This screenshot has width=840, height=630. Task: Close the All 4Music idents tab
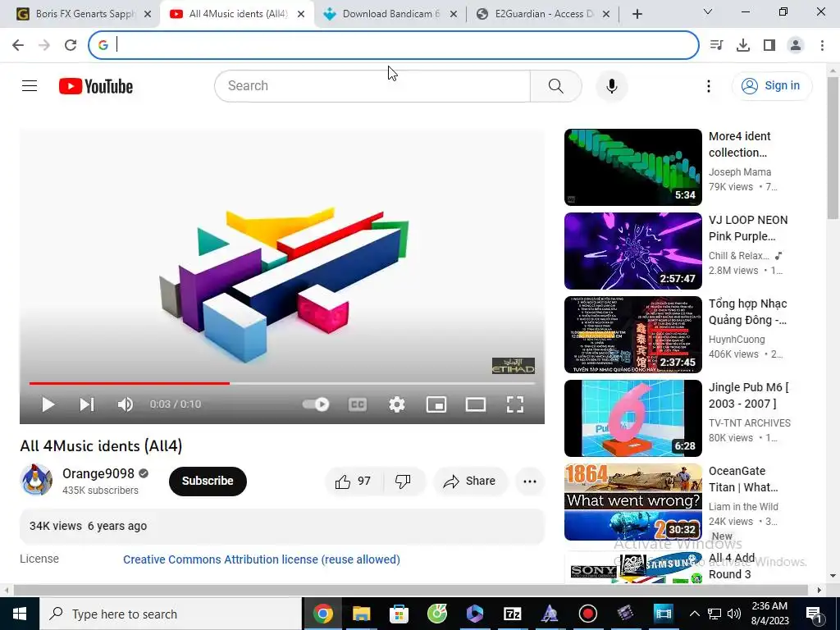(x=301, y=14)
